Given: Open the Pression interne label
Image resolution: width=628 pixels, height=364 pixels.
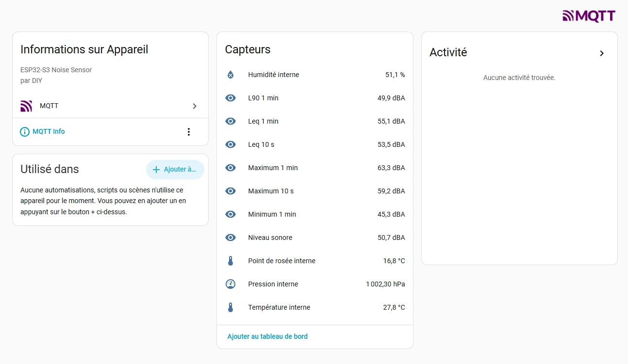Looking at the screenshot, I should tap(273, 284).
